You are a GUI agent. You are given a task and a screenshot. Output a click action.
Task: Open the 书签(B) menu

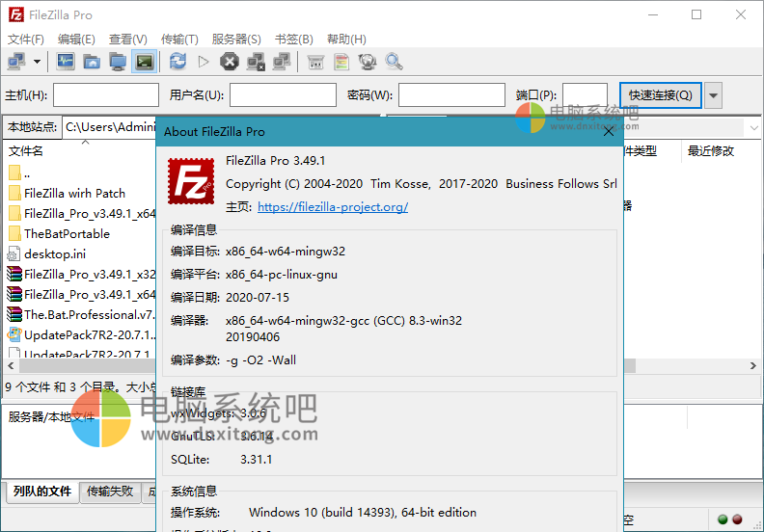[294, 39]
